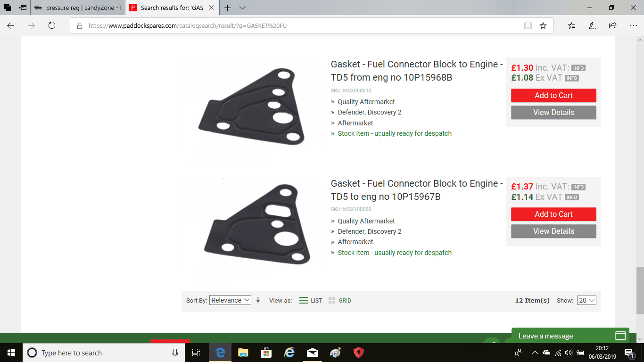The width and height of the screenshot is (644, 362).
Task: Set tabs aside icon
Action: coord(23,8)
